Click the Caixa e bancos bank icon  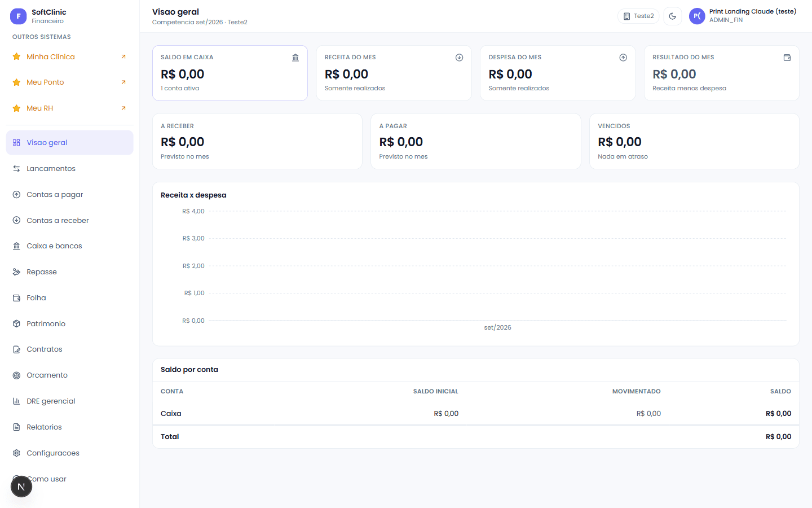[x=16, y=246]
